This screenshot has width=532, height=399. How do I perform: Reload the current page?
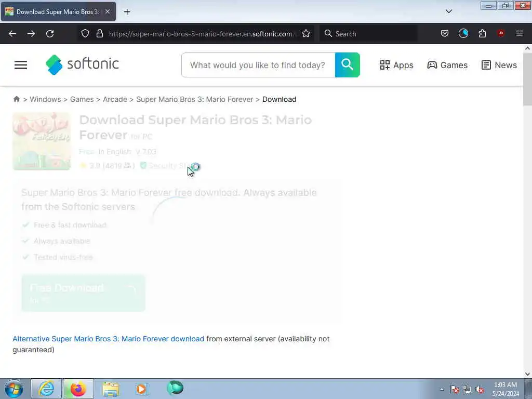pos(50,34)
